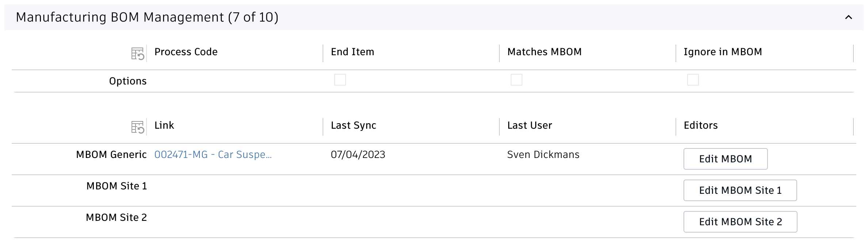
Task: Open the Edit MBOM Site 2 editor
Action: tap(740, 222)
